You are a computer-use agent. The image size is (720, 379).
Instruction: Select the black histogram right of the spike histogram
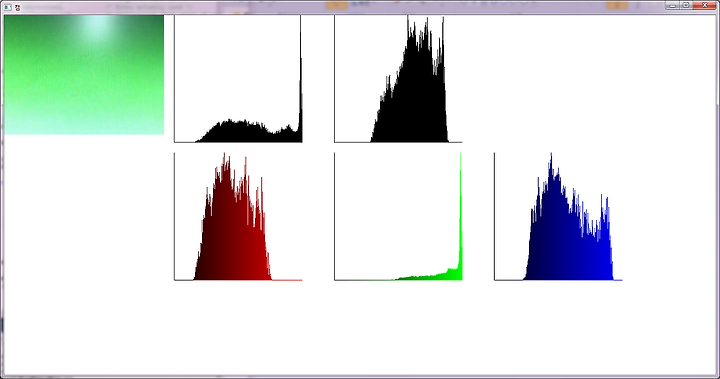click(398, 79)
